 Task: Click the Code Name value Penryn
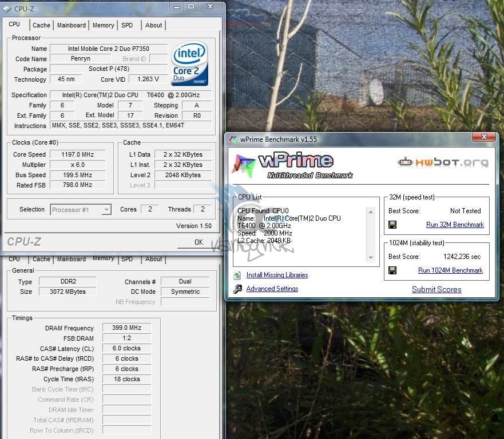pyautogui.click(x=80, y=59)
